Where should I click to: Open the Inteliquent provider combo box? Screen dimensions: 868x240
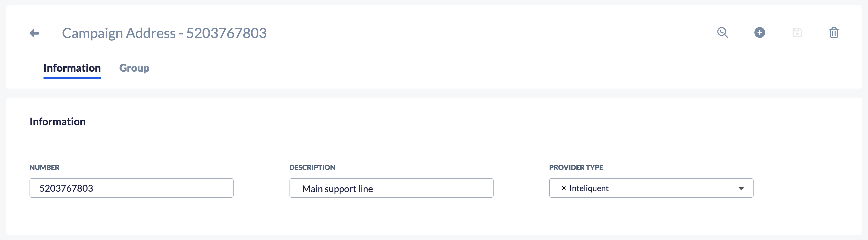coord(651,188)
